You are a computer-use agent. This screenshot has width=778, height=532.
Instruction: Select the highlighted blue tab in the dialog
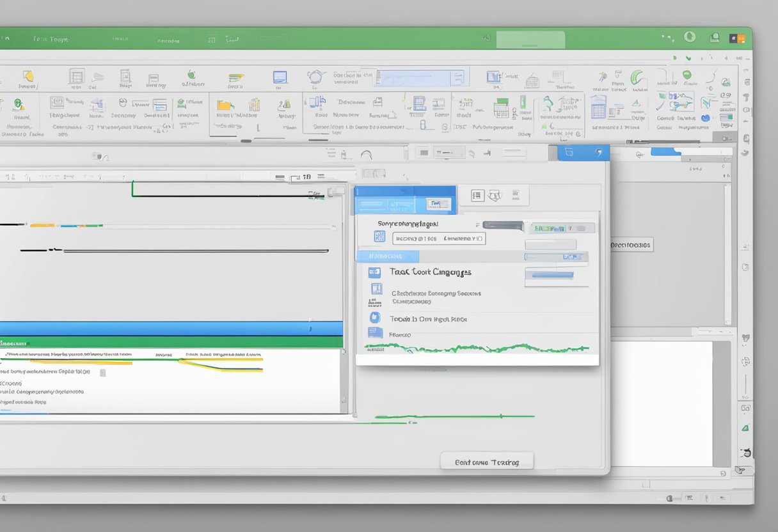(388, 256)
